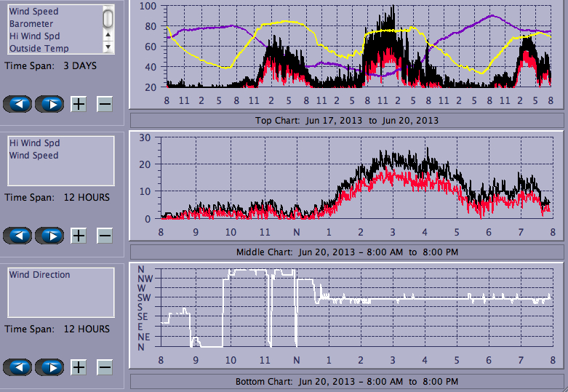
Task: Select Wind Direction in the bottom chart list
Action: coord(39,275)
